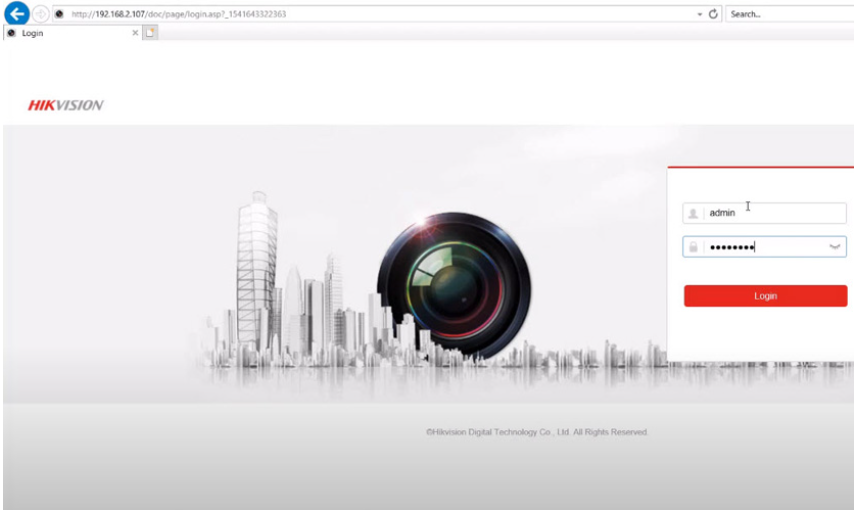Click the camera lens graphic

point(454,284)
